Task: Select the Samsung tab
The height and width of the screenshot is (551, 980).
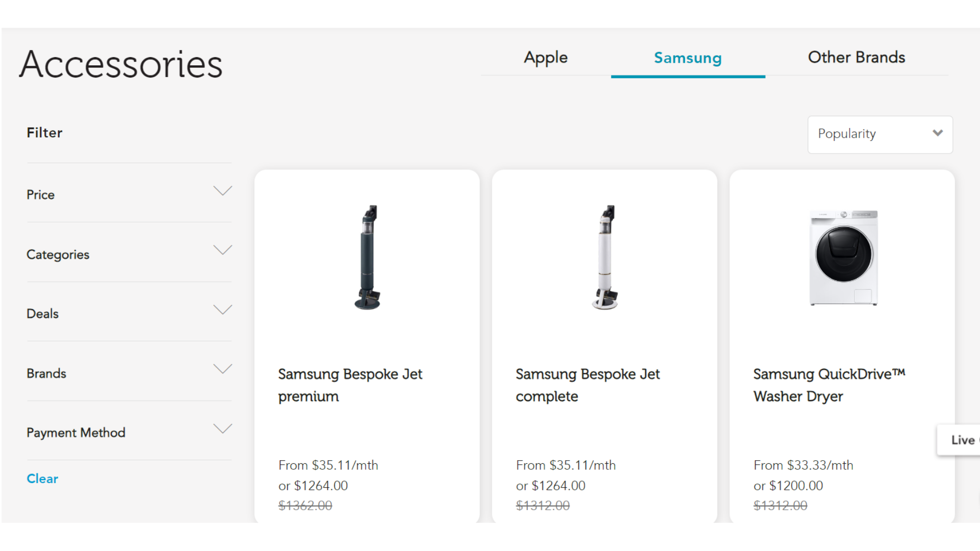Action: click(x=688, y=58)
